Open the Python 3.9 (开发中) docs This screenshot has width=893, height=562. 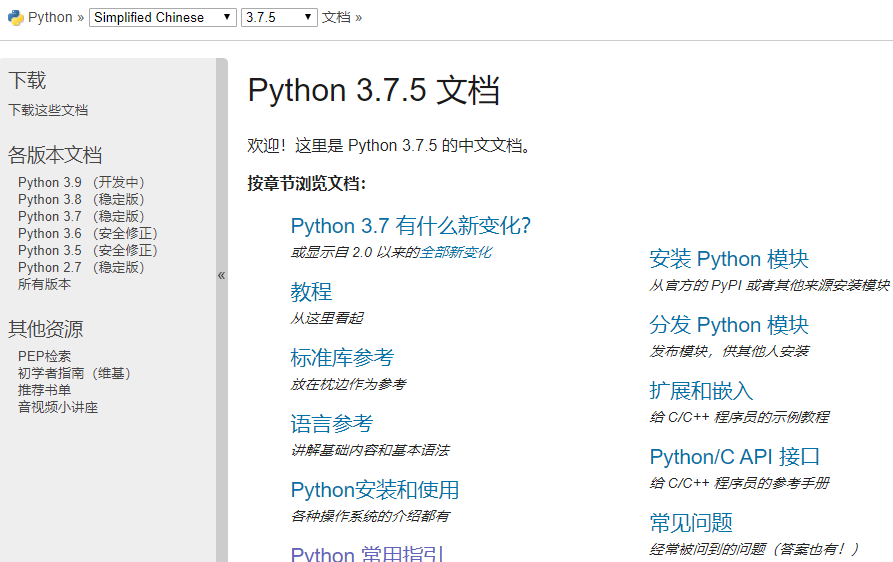(81, 182)
